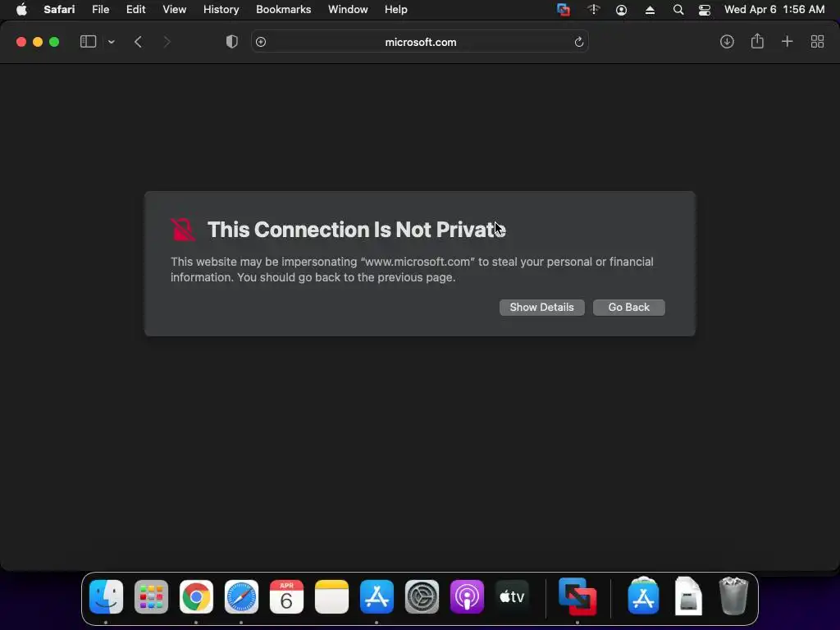Open the Share button in toolbar
The image size is (840, 630).
[x=757, y=41]
